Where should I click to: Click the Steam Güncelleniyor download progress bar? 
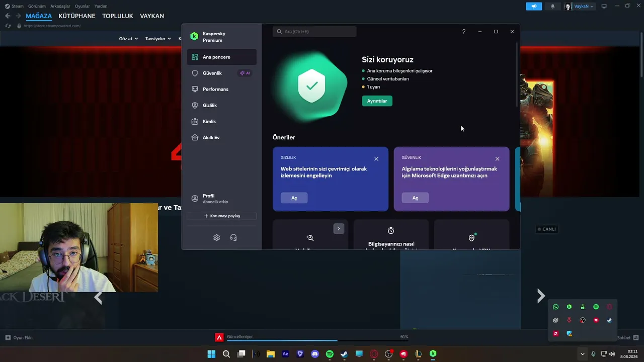(317, 340)
